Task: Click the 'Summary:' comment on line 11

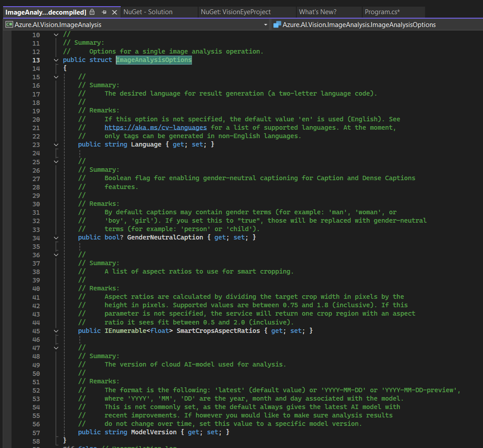Action: coord(89,42)
